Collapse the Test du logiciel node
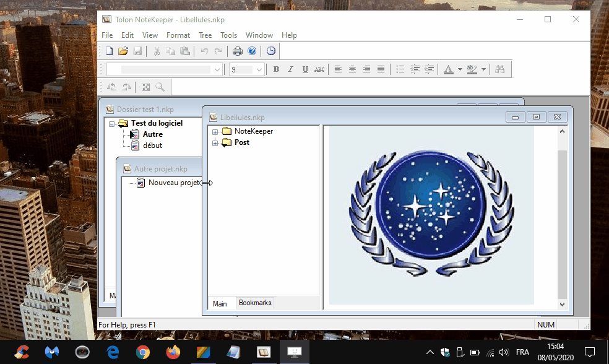609x364 pixels. [x=112, y=124]
